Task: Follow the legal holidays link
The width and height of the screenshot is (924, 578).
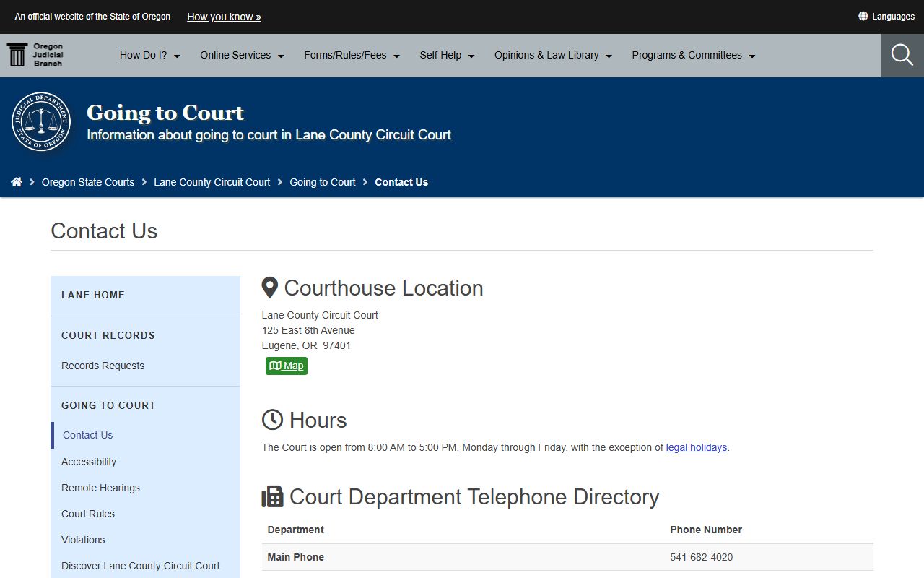Action: coord(697,447)
